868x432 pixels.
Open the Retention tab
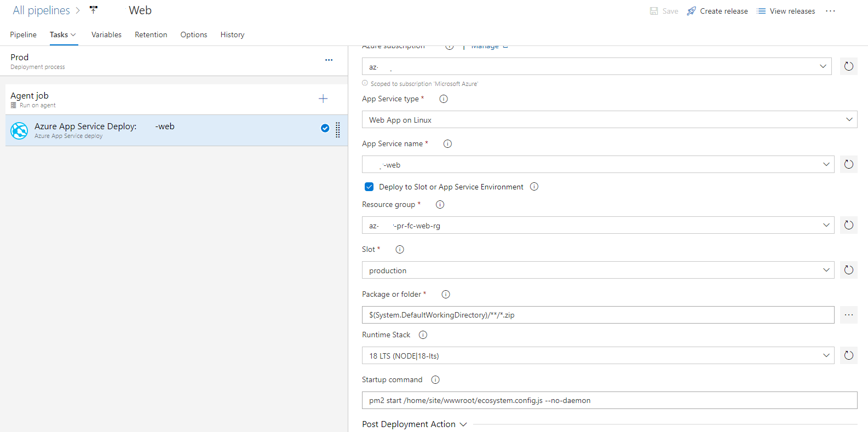151,34
